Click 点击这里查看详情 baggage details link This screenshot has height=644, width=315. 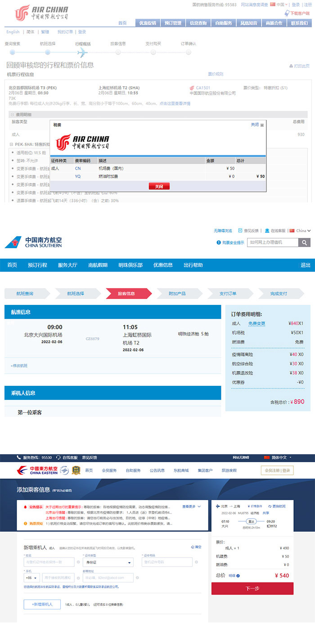[x=175, y=103]
